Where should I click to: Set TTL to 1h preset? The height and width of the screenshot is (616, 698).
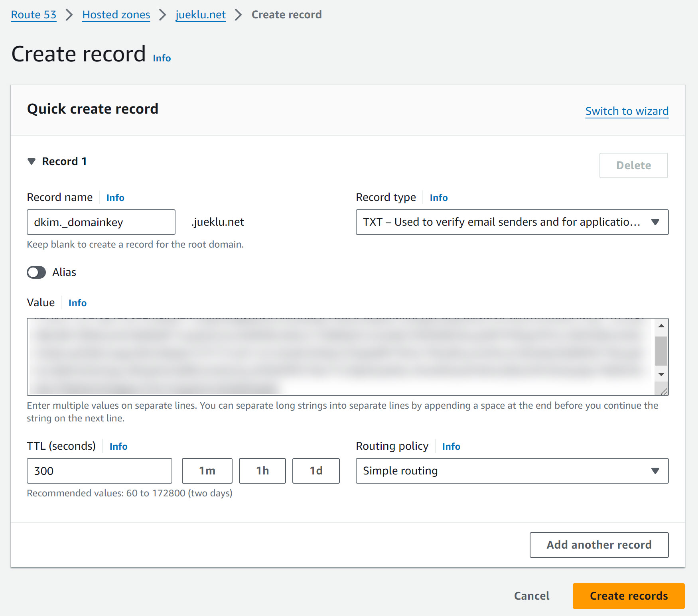tap(262, 471)
